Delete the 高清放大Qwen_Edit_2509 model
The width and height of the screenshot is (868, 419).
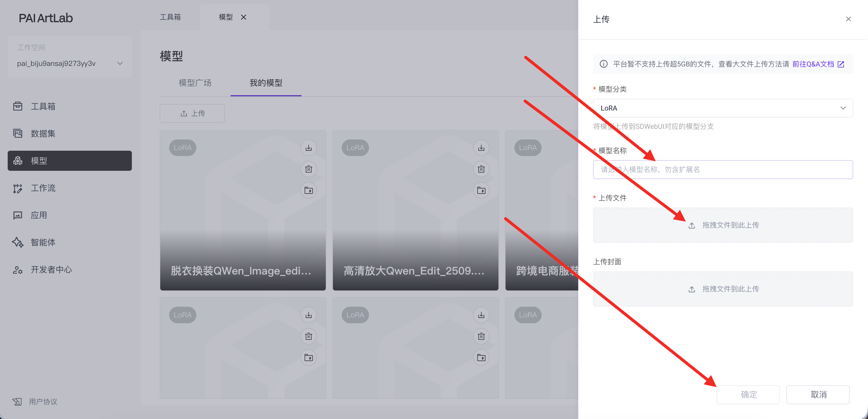(x=481, y=169)
